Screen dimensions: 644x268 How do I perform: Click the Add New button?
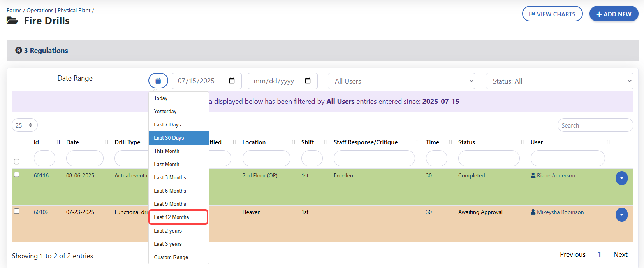[614, 14]
